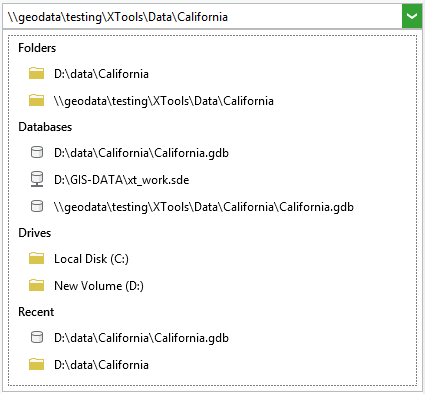Image resolution: width=425 pixels, height=394 pixels.
Task: Select the network California.gdb path under Databases
Action: pos(204,207)
